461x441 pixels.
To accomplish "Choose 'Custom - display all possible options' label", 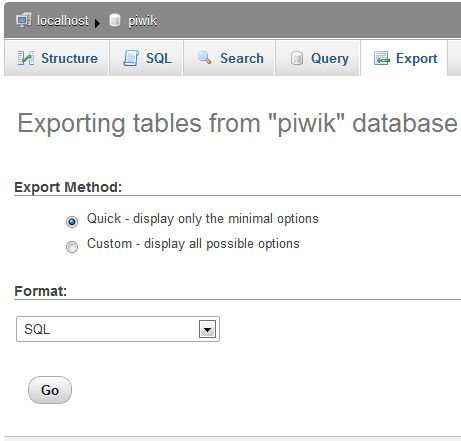I will point(193,244).
